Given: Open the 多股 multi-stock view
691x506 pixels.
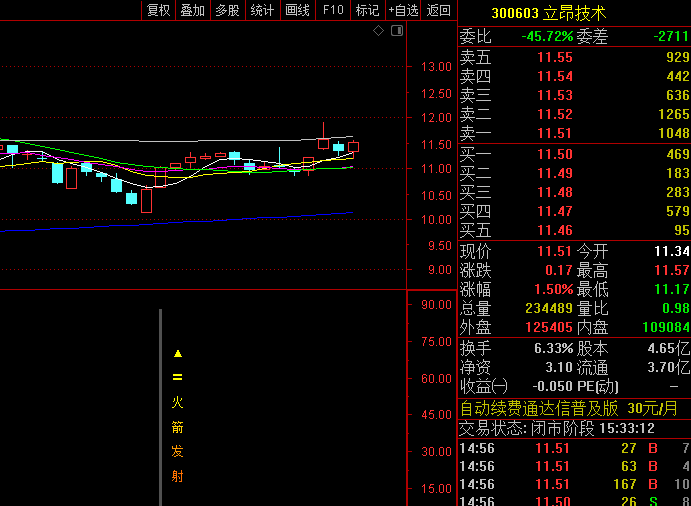Looking at the screenshot, I should click(227, 10).
